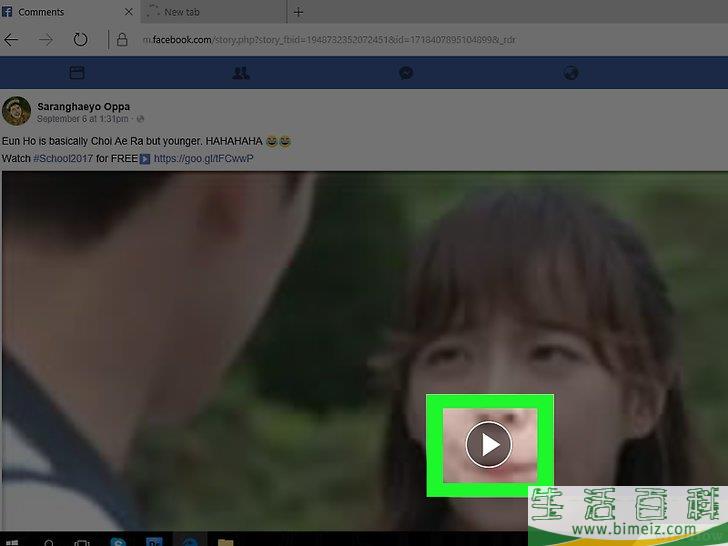Viewport: 728px width, 546px height.
Task: Open the Saranghaeyo Oppa page name link
Action: [x=84, y=106]
